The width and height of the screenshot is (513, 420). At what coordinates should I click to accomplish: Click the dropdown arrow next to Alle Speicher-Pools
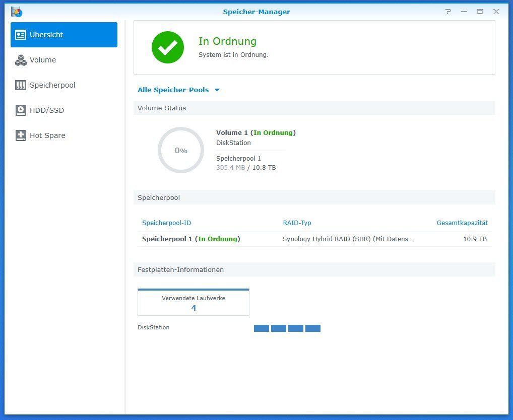tap(217, 90)
